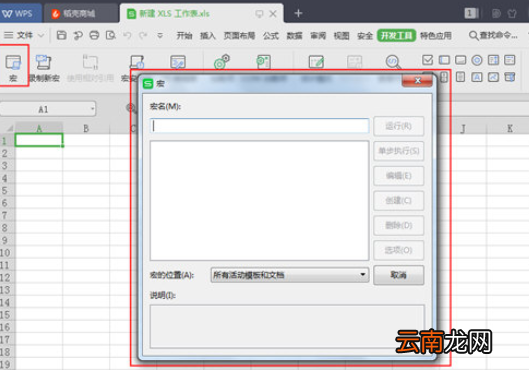Viewport: 529px width, 370px height.
Task: Open the skin shirt icon in title bar
Action: click(512, 13)
